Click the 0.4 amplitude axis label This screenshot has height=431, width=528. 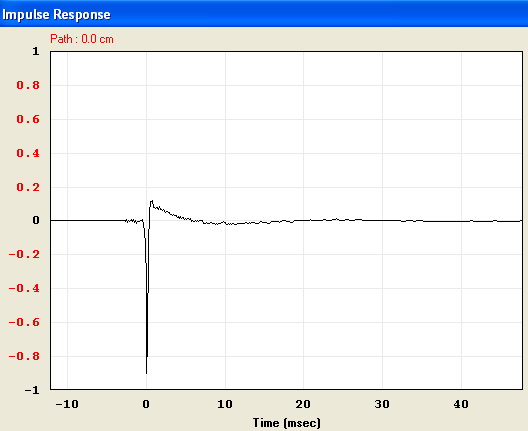[28, 153]
